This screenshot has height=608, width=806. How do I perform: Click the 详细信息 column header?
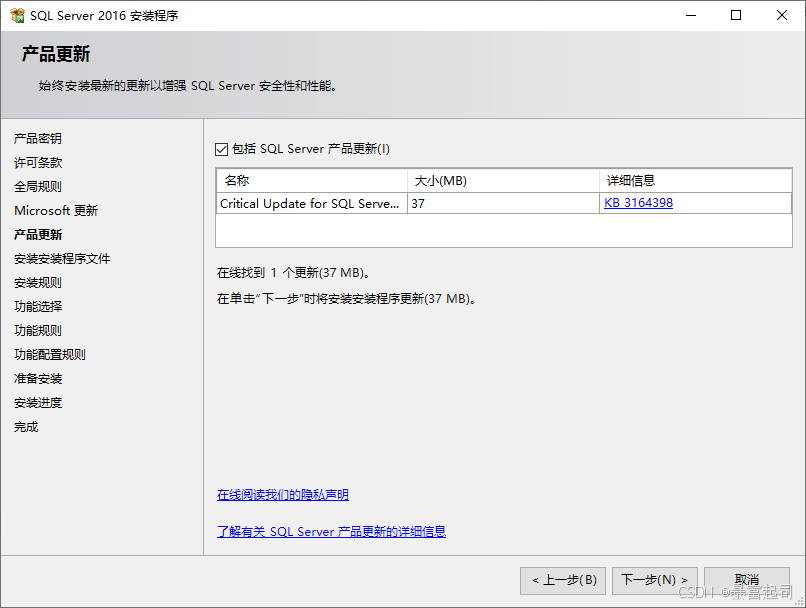695,181
